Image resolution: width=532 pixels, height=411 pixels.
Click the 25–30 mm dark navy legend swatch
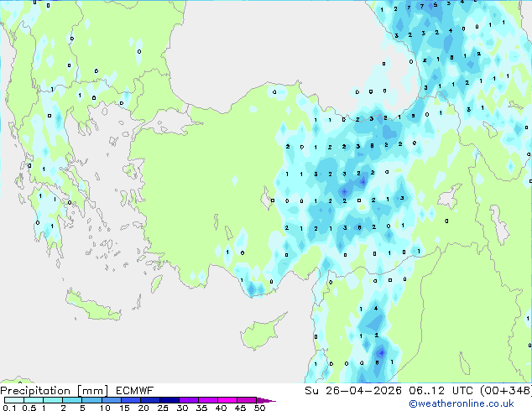click(169, 400)
